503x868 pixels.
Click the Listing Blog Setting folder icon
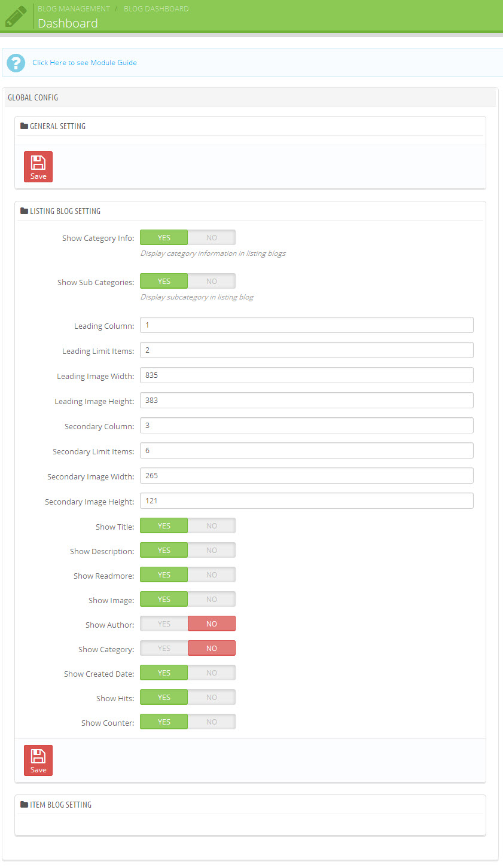point(25,211)
